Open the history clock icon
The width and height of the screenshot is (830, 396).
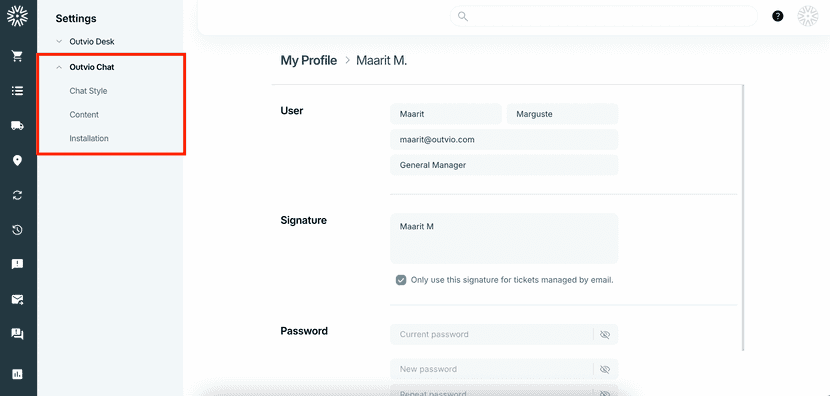[x=17, y=230]
